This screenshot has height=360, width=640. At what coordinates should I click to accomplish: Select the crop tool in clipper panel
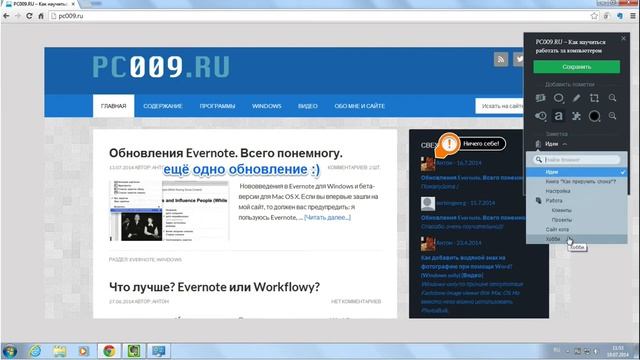[x=594, y=98]
